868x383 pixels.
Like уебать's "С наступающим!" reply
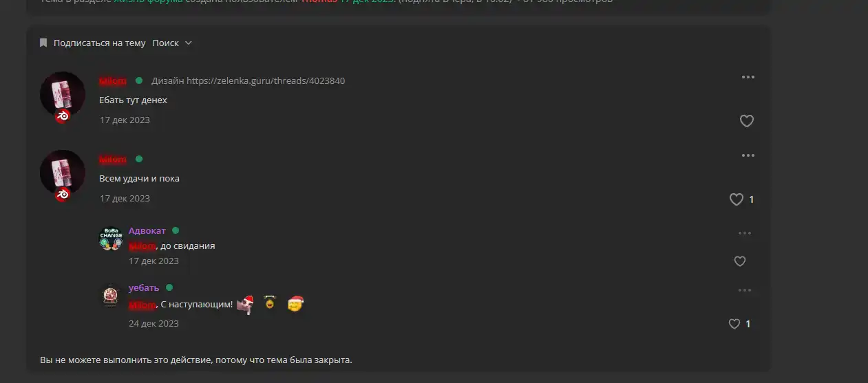(x=734, y=324)
